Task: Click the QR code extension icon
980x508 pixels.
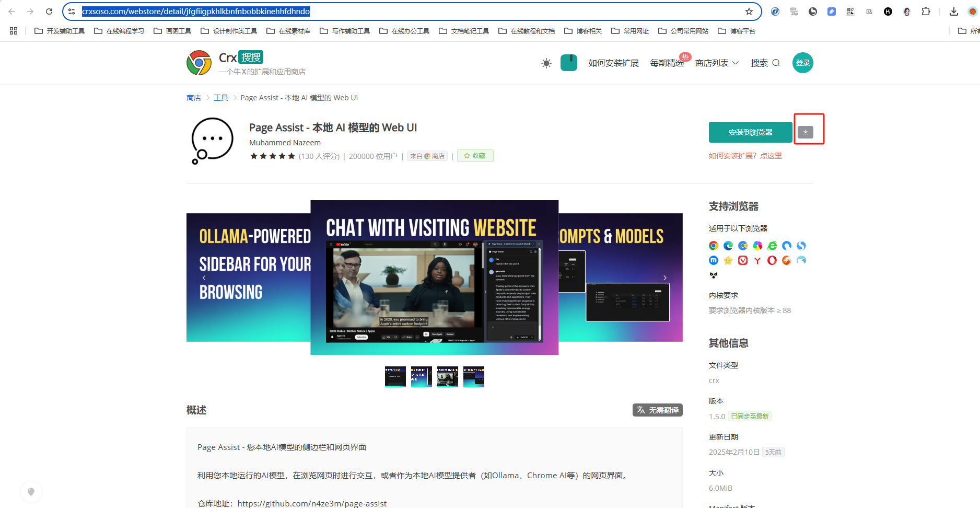Action: click(850, 11)
